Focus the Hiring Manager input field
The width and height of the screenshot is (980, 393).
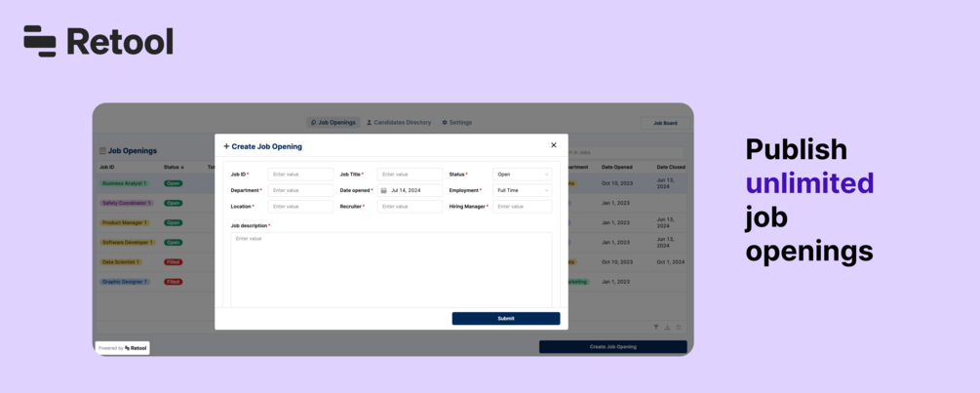(x=523, y=206)
